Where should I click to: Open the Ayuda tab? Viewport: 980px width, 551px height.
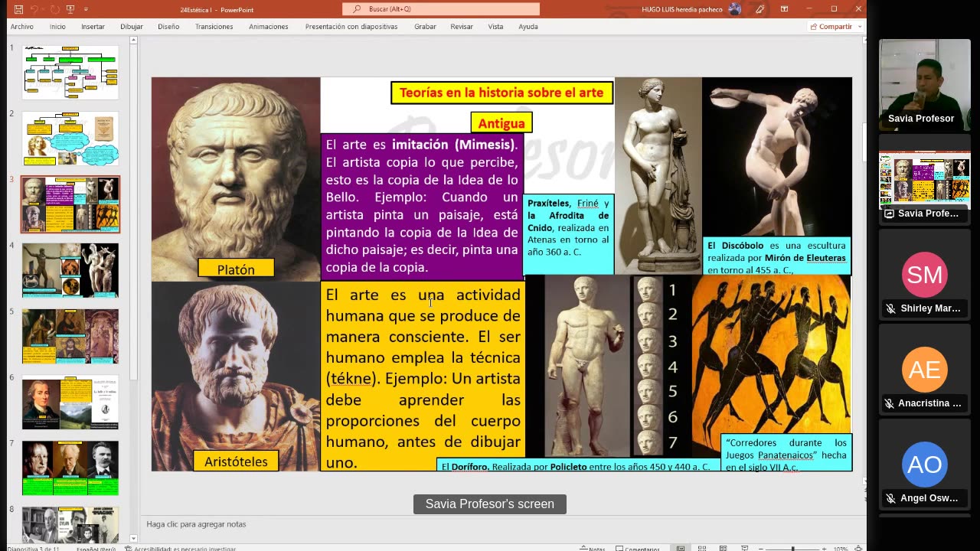tap(528, 27)
